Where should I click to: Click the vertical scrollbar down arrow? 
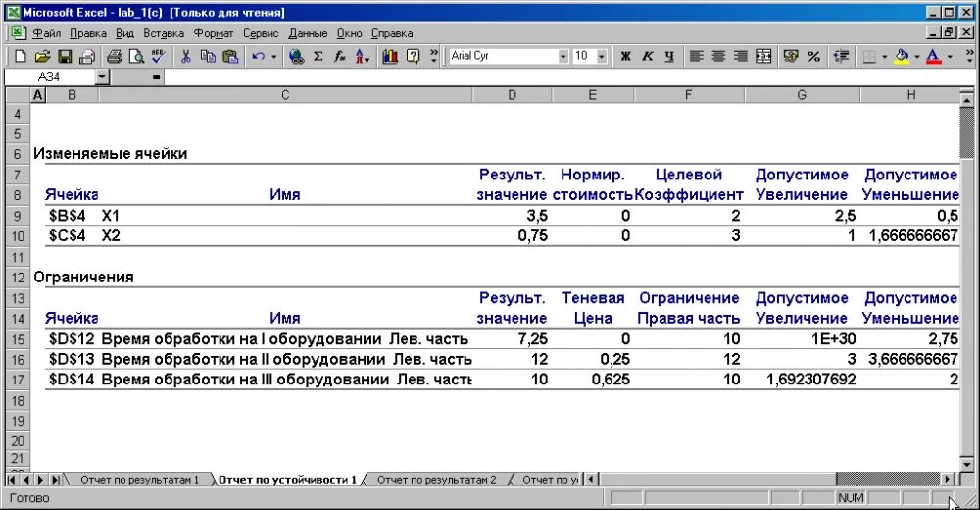[x=966, y=464]
